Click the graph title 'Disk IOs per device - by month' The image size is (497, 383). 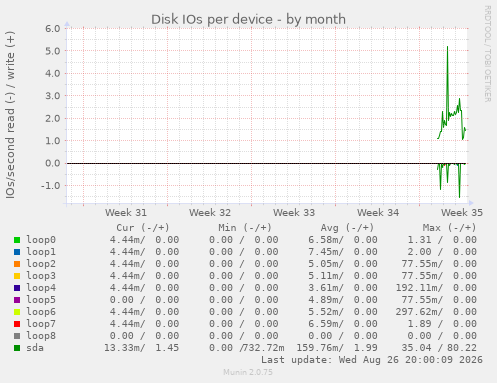pos(248,19)
